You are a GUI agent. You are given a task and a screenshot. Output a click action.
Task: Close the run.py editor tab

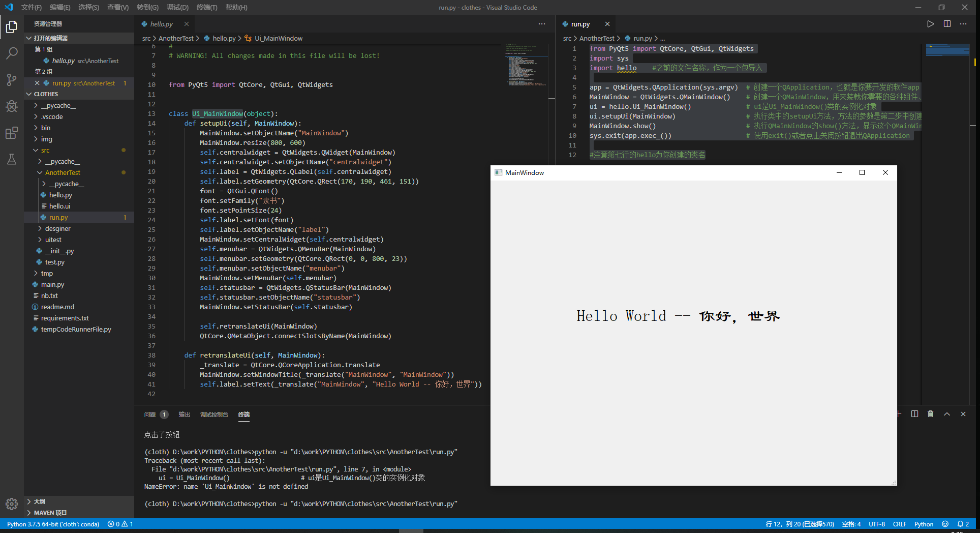[607, 24]
